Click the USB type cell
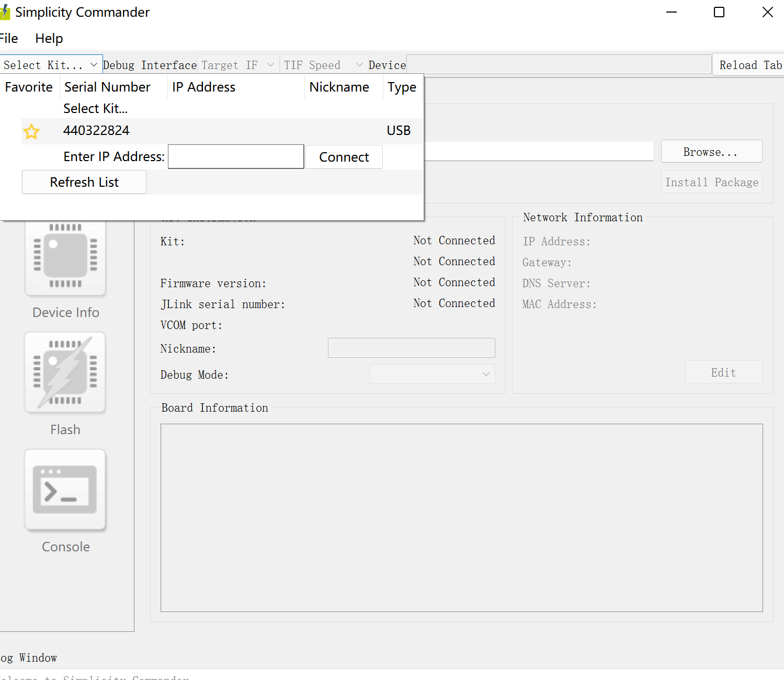 399,131
